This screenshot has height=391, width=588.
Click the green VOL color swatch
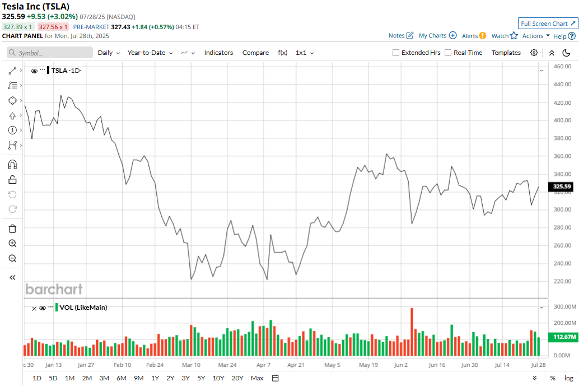point(56,308)
